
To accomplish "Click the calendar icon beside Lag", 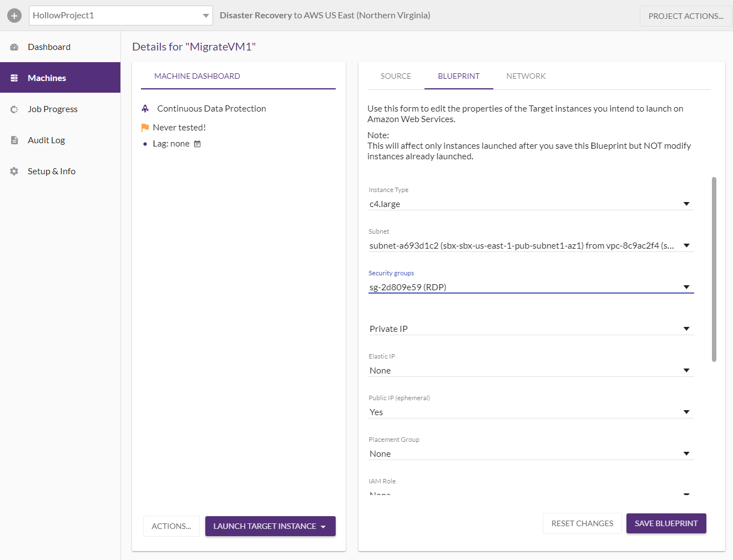I will click(x=197, y=144).
